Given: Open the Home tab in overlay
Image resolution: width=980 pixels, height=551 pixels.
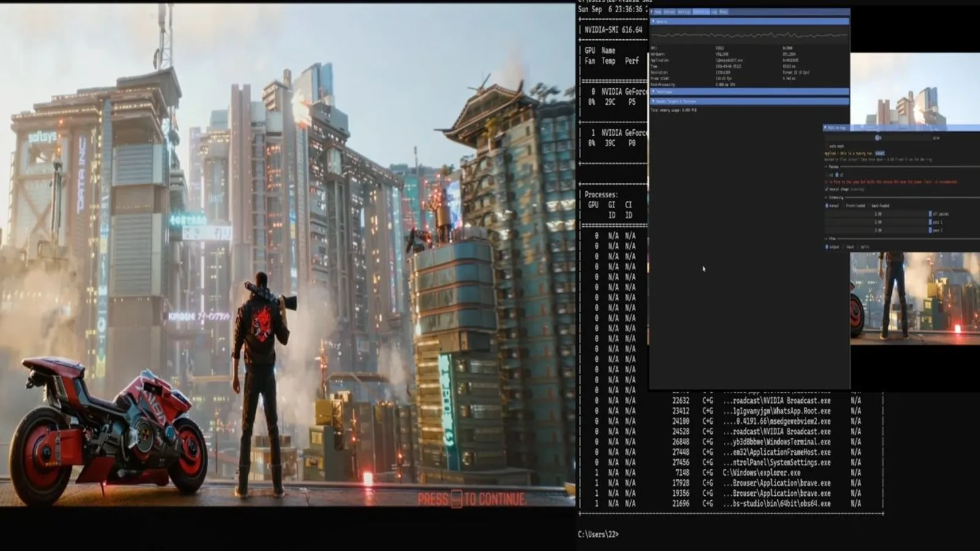Looking at the screenshot, I should pyautogui.click(x=657, y=12).
